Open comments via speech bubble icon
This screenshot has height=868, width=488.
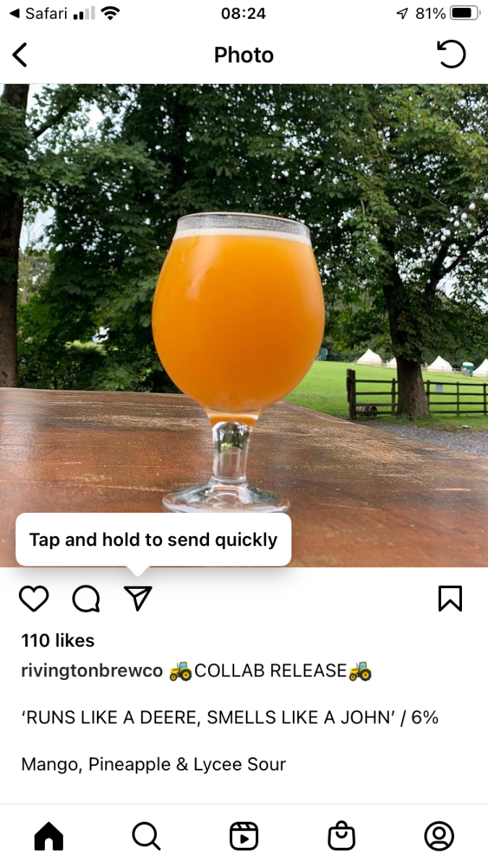[x=86, y=598]
